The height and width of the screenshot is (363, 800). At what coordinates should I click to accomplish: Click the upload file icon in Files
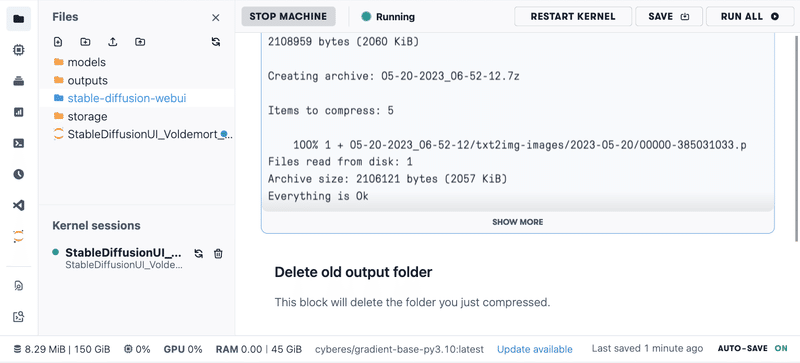pyautogui.click(x=113, y=42)
